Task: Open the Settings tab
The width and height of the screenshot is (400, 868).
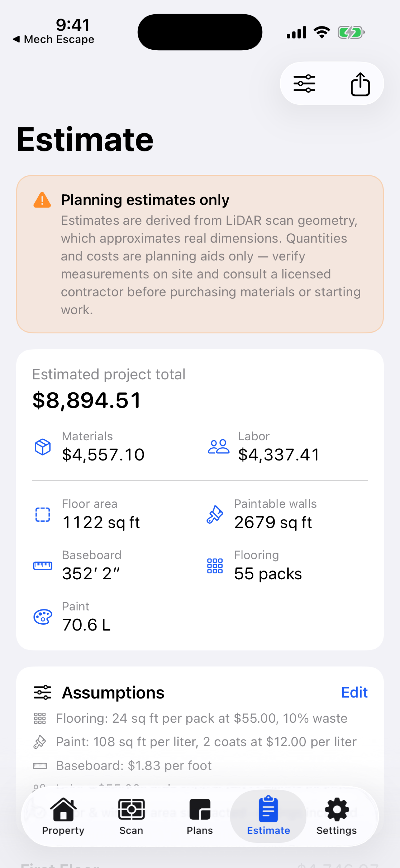Action: [x=337, y=816]
